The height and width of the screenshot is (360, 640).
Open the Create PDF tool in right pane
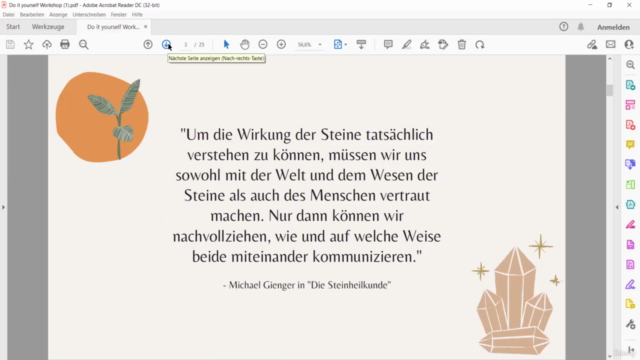point(630,125)
